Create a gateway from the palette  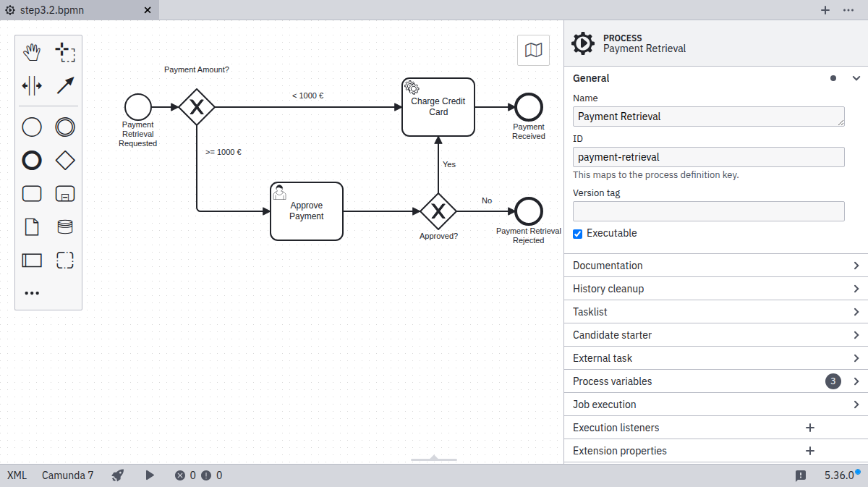pyautogui.click(x=65, y=161)
